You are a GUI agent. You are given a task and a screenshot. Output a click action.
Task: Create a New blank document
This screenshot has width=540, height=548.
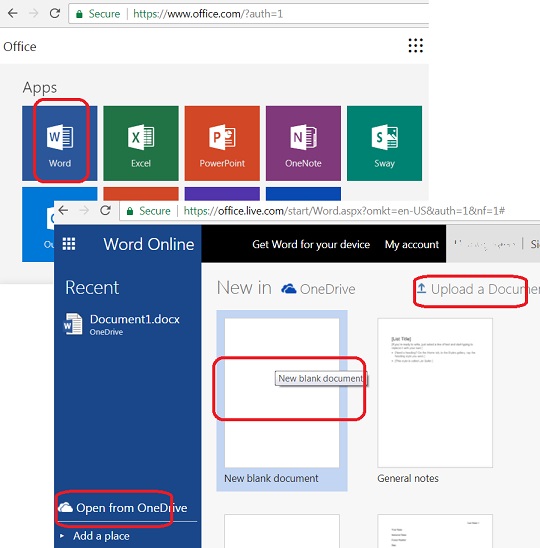point(282,401)
